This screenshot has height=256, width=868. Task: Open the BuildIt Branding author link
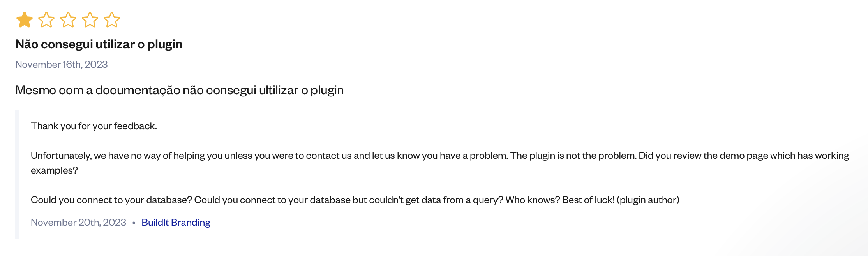176,223
